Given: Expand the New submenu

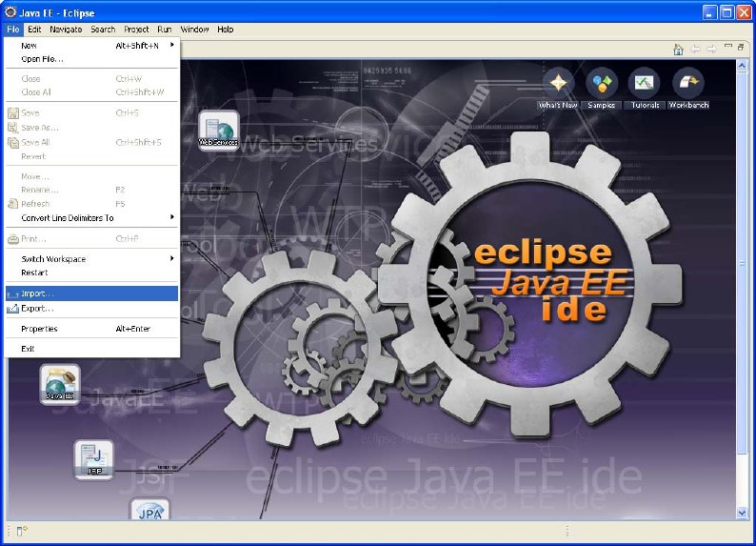Looking at the screenshot, I should pos(91,46).
